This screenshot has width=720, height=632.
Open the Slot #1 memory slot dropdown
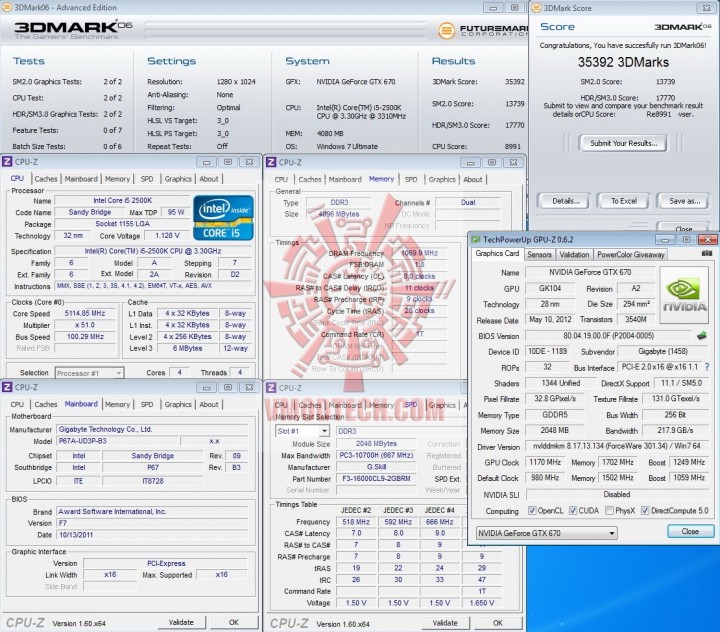(302, 431)
